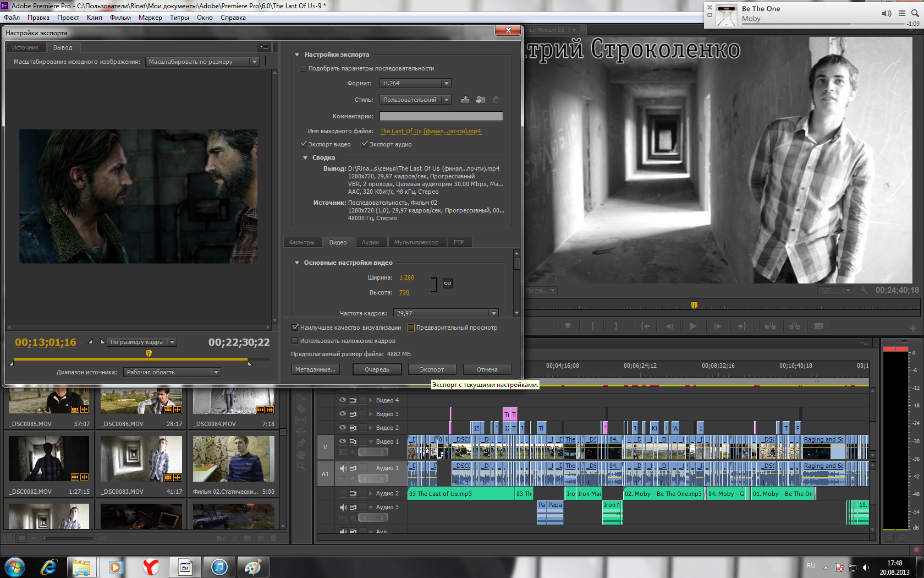Open the export dialog panel menu icon
This screenshot has height=578, width=924.
click(265, 47)
